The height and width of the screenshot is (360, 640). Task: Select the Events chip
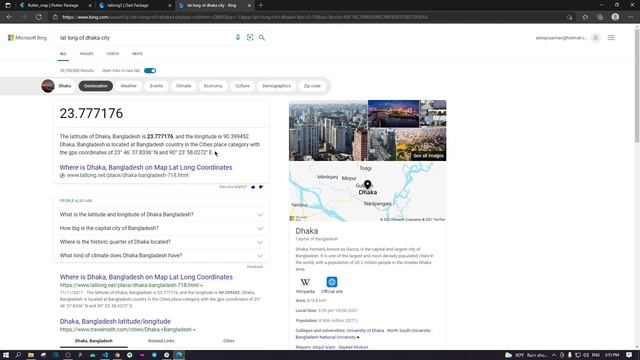pyautogui.click(x=156, y=86)
